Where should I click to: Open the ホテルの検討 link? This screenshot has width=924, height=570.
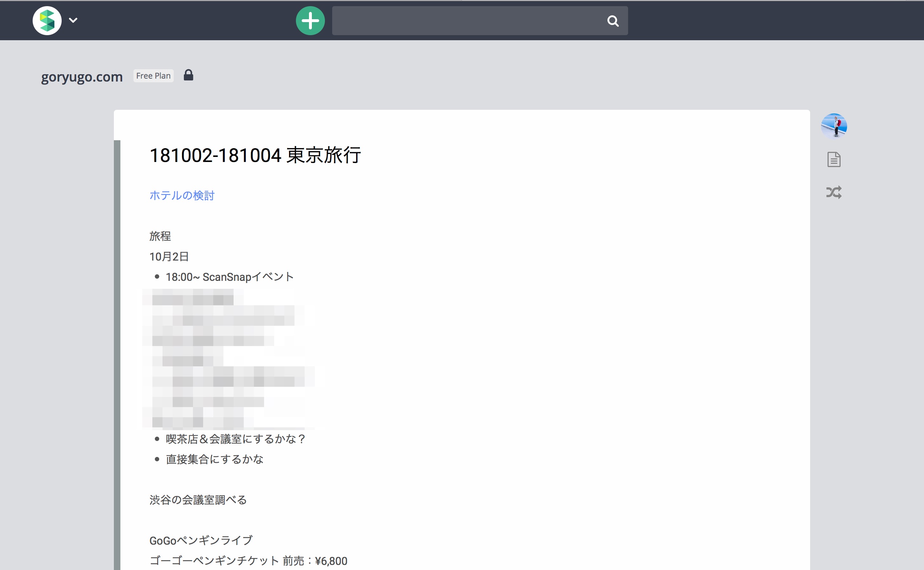tap(182, 195)
